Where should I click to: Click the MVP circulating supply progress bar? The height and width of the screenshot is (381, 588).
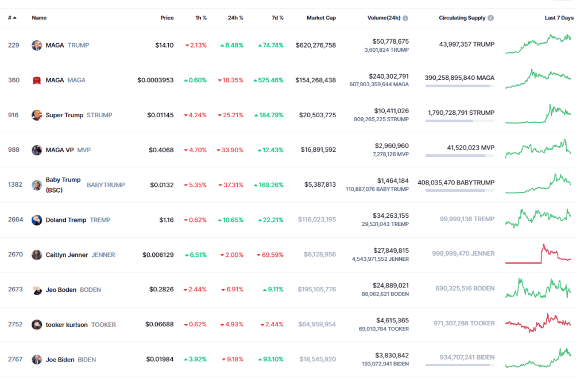pyautogui.click(x=460, y=155)
